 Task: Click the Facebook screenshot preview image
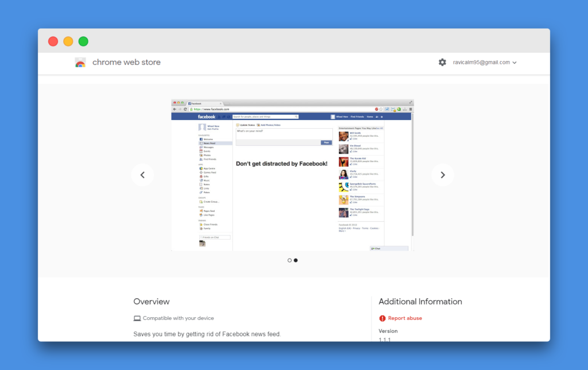tap(292, 175)
